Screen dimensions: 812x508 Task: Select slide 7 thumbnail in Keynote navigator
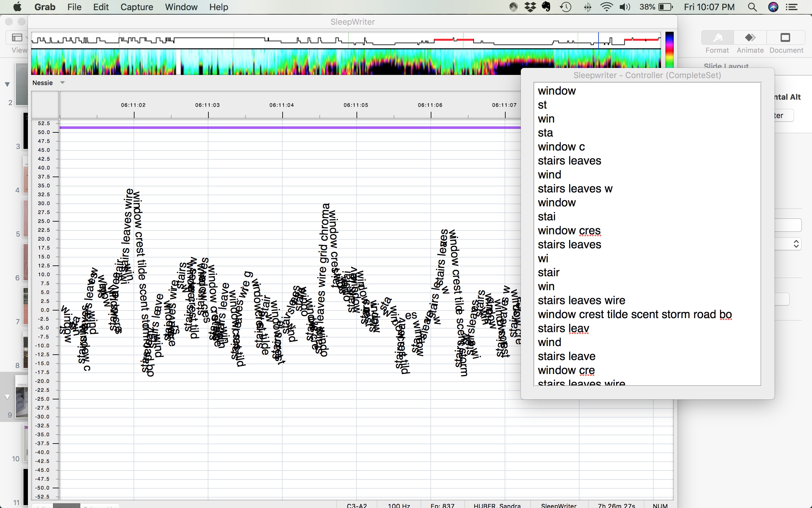(25, 306)
